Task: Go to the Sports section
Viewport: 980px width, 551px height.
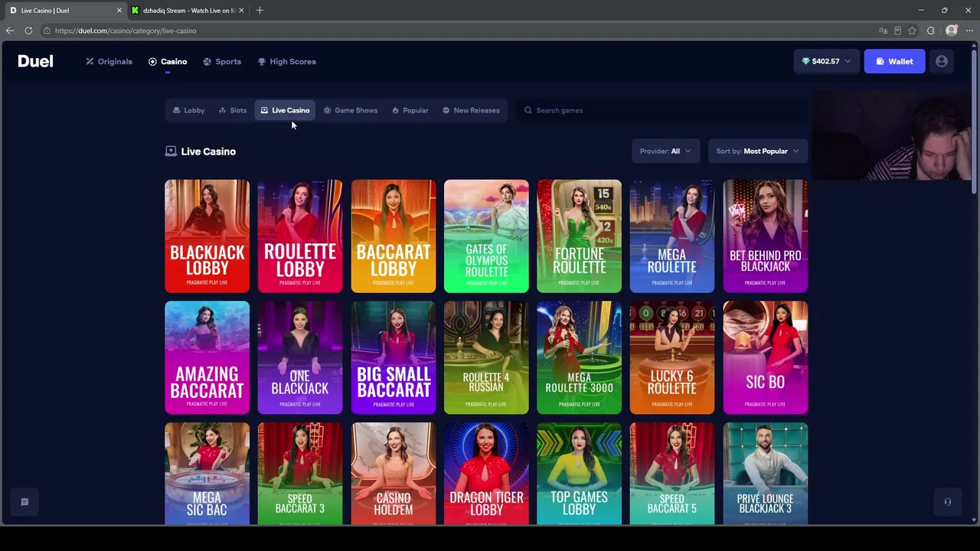Action: point(222,61)
